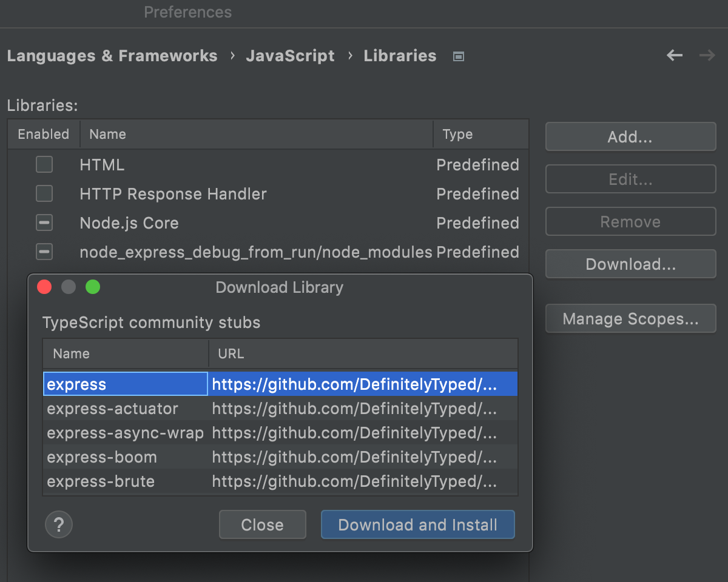
Task: Click the settings scope icon beside Libraries
Action: (459, 56)
